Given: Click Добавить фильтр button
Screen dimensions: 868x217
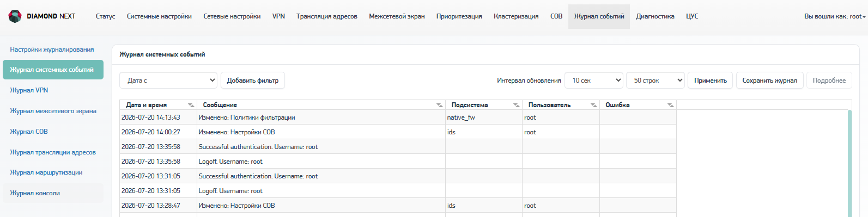Looking at the screenshot, I should coord(253,80).
